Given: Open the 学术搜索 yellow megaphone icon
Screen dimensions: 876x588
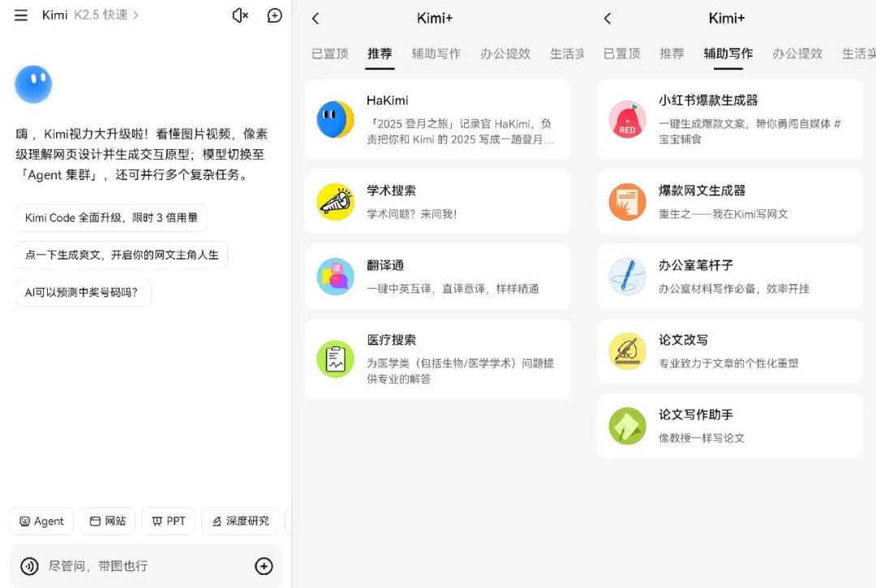Looking at the screenshot, I should click(x=335, y=202).
